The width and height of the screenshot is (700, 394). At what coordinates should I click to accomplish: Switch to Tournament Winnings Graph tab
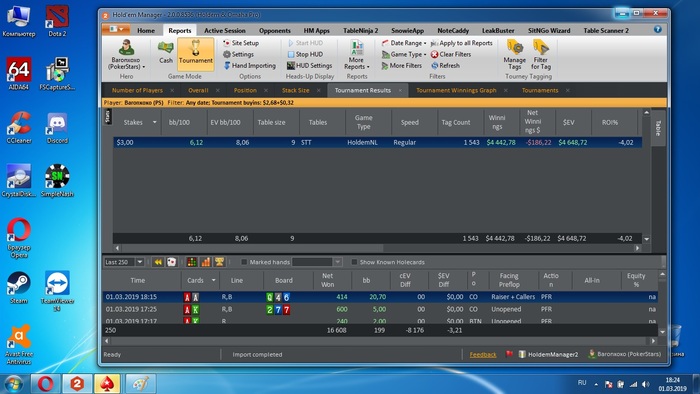tap(456, 90)
